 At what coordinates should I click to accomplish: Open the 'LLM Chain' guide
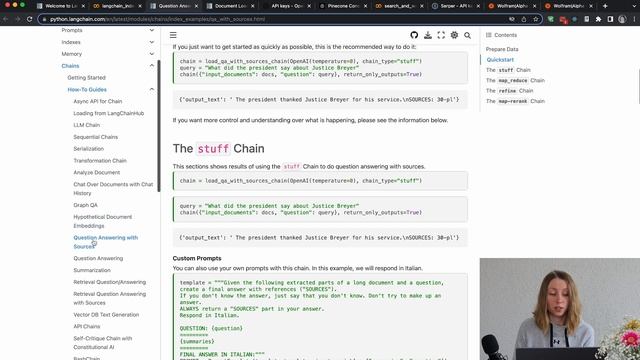87,125
